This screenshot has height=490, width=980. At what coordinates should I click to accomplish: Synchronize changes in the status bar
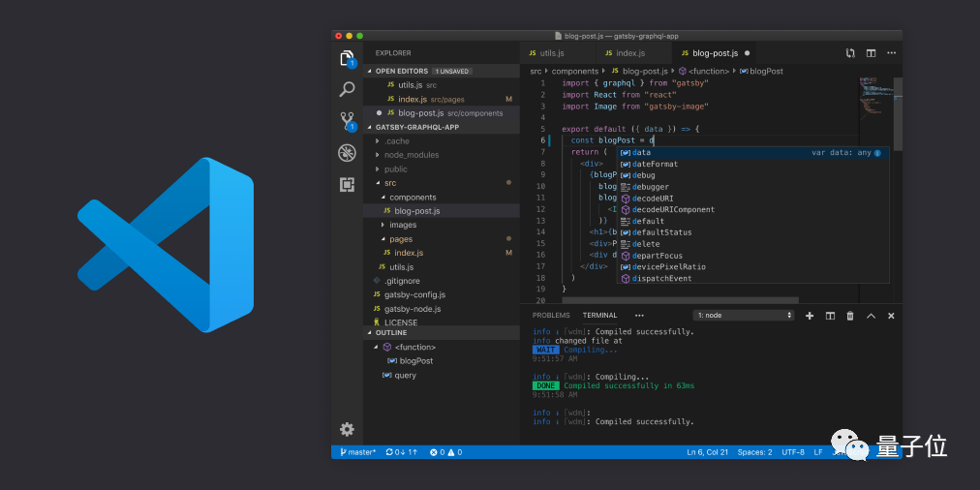(401, 452)
